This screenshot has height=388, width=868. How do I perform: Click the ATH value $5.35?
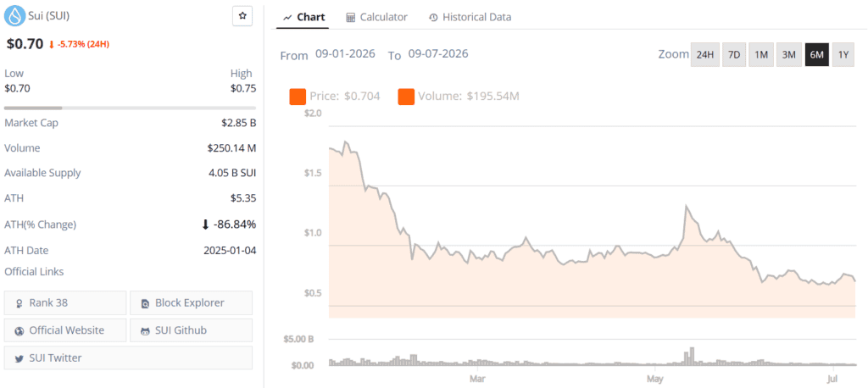click(243, 198)
